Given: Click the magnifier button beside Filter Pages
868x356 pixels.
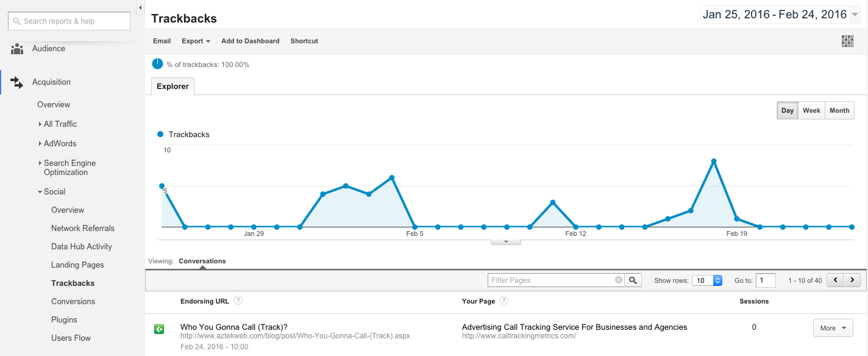Looking at the screenshot, I should (x=634, y=280).
